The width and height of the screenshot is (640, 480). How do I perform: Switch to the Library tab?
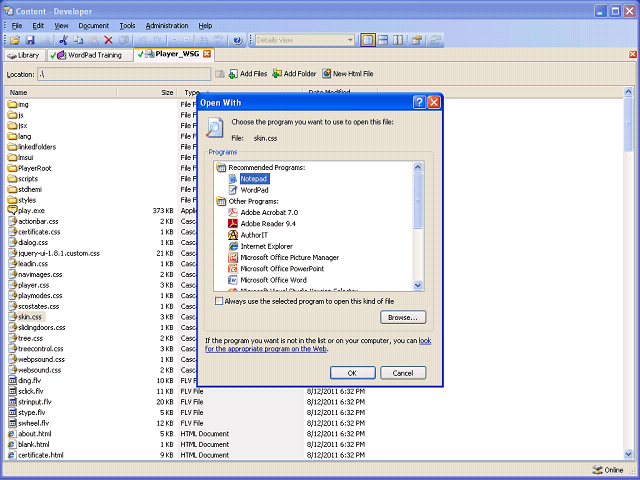click(x=24, y=55)
